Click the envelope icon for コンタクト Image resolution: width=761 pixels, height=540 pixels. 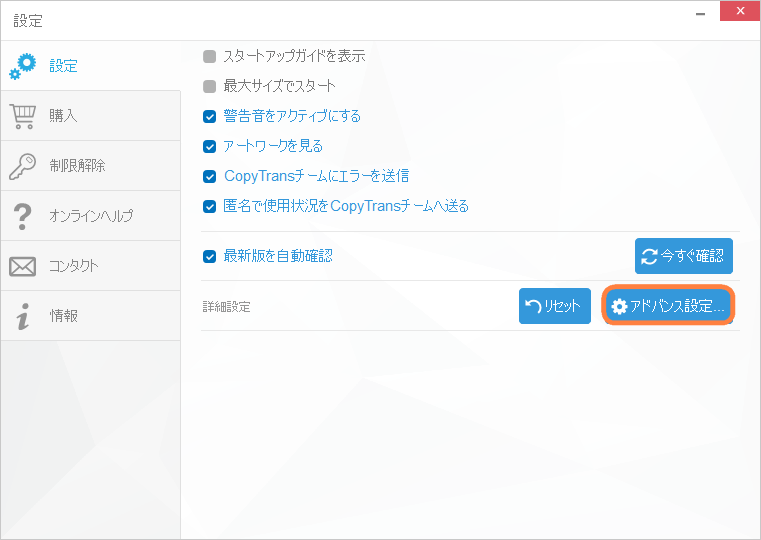22,266
